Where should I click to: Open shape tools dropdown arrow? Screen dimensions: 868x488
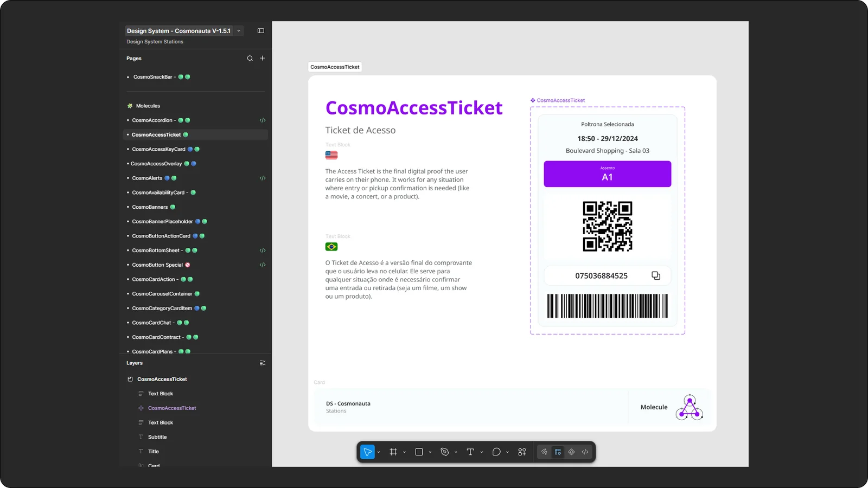pos(430,452)
